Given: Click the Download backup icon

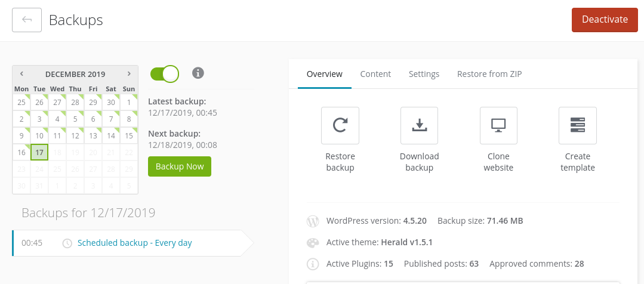Looking at the screenshot, I should (419, 125).
